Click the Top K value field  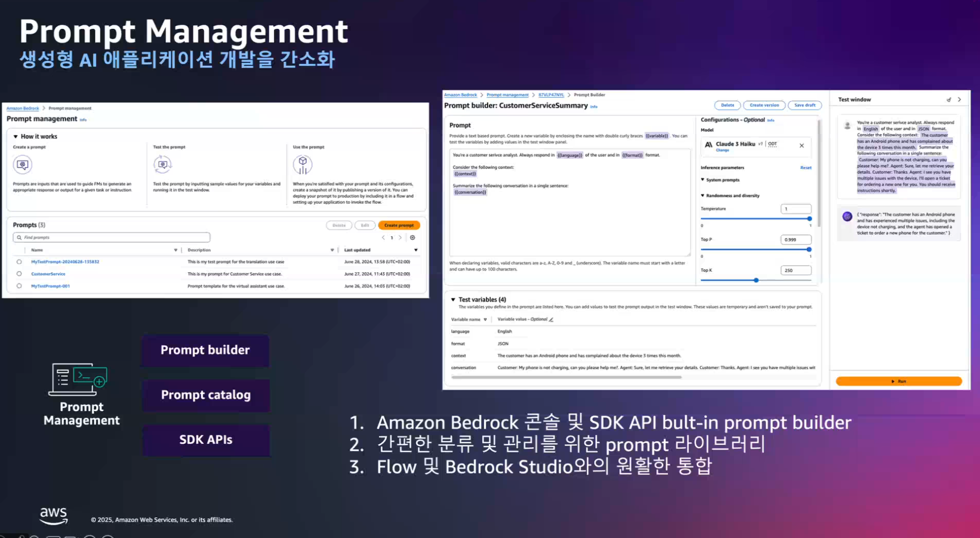coord(796,271)
